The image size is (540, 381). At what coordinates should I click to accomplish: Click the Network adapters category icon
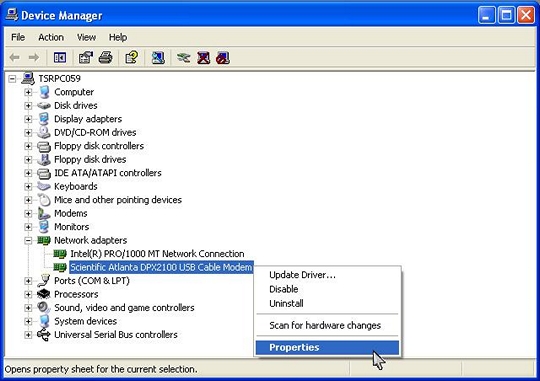click(x=44, y=240)
